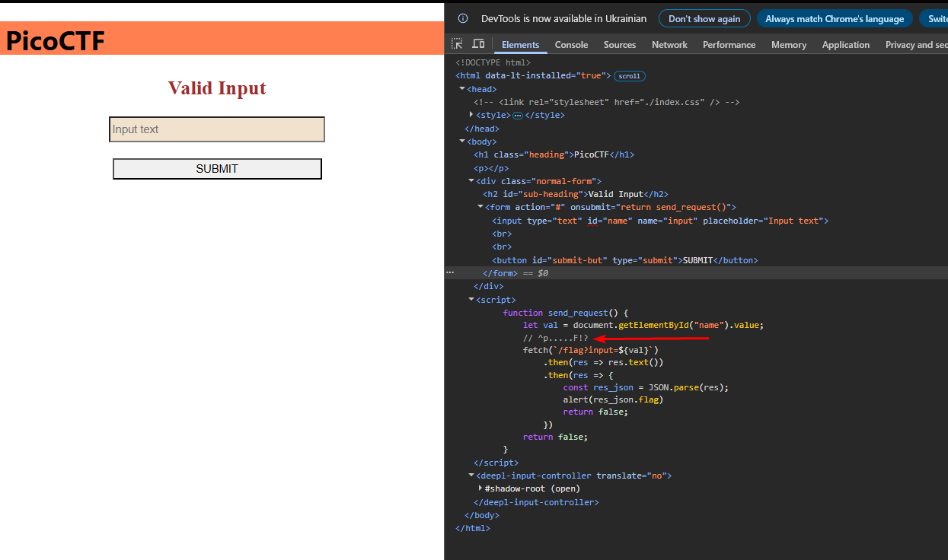Click the info icon in DevTools notification
The width and height of the screenshot is (948, 560).
click(462, 18)
